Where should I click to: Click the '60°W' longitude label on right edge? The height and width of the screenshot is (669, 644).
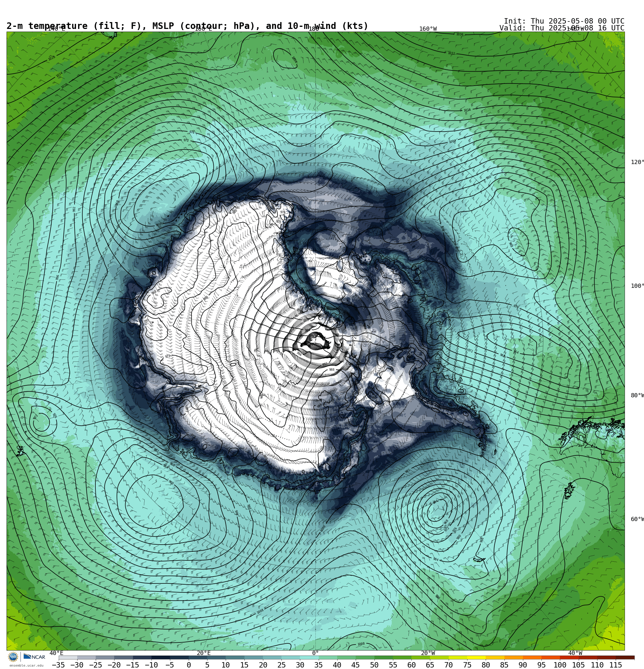[637, 519]
